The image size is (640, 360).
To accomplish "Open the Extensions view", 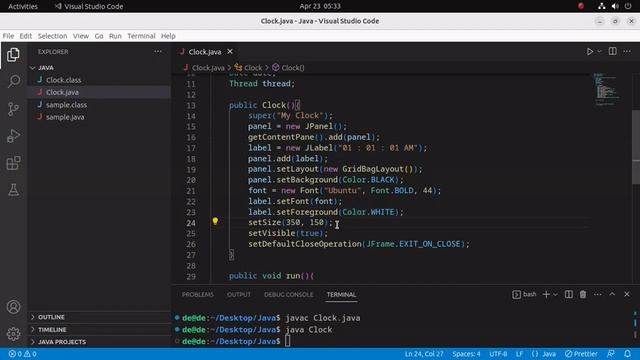I will pos(13,163).
